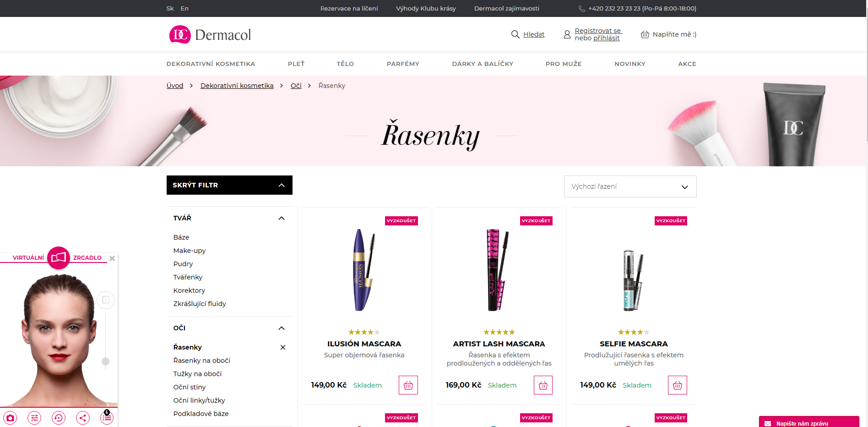The image size is (868, 427).
Task: Open the Výchozí řazení sort dropdown
Action: pyautogui.click(x=630, y=186)
